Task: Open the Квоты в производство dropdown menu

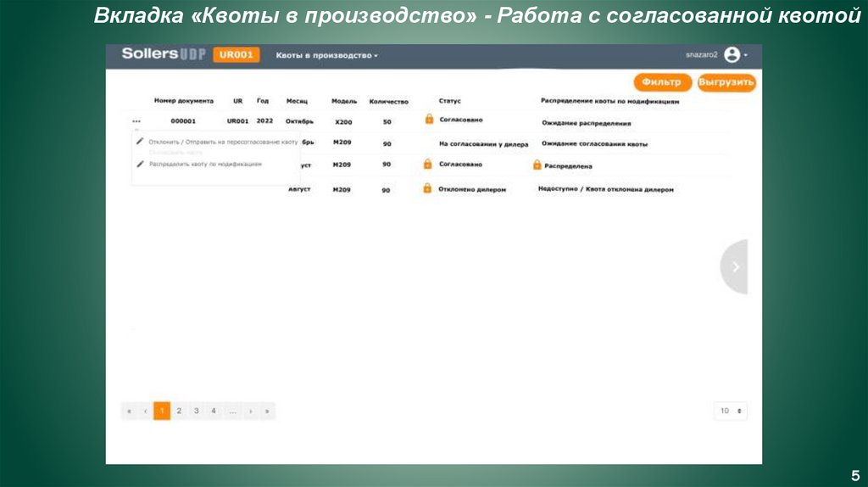Action: coord(327,55)
